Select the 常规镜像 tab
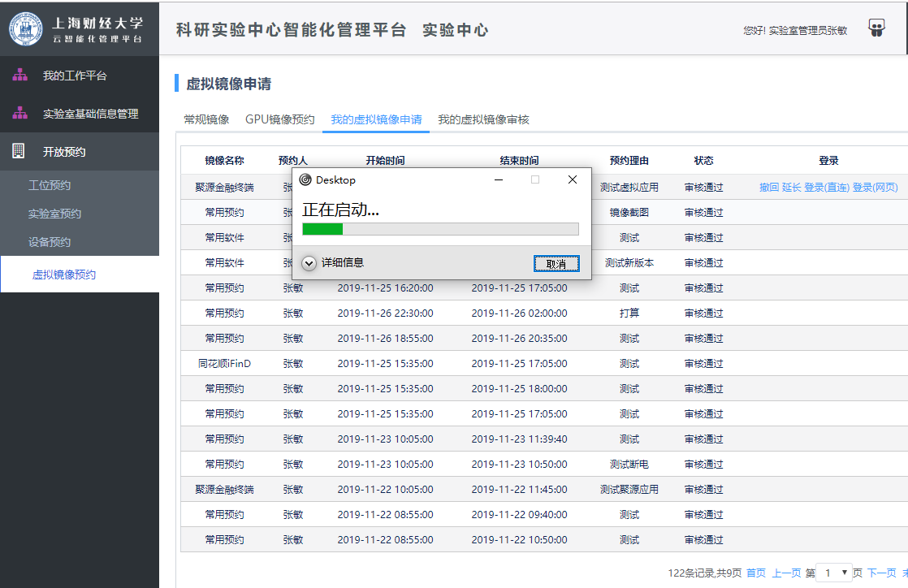This screenshot has height=588, width=908. pos(207,119)
